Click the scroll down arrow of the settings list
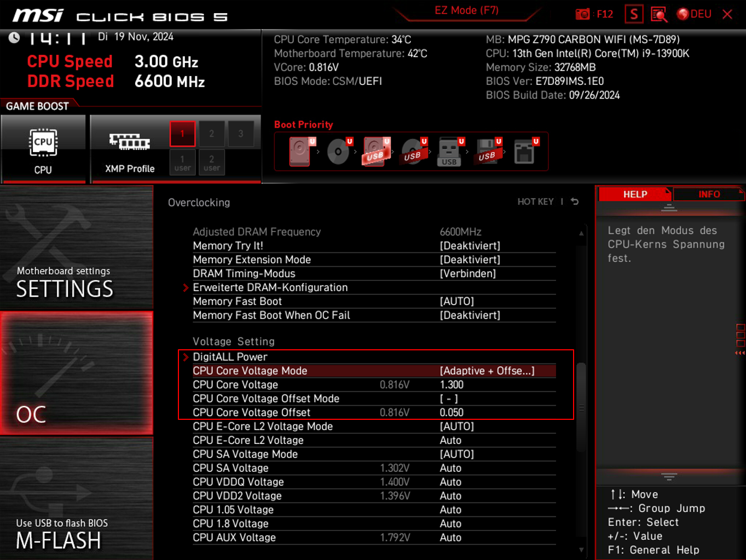The image size is (746, 560). pyautogui.click(x=581, y=550)
